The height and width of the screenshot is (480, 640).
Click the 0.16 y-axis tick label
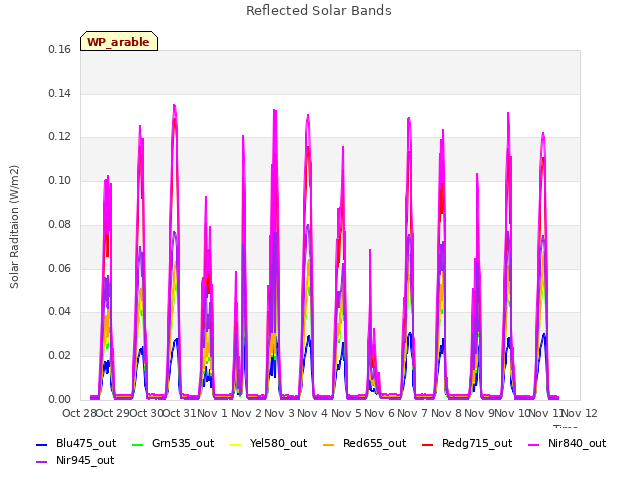tap(59, 49)
